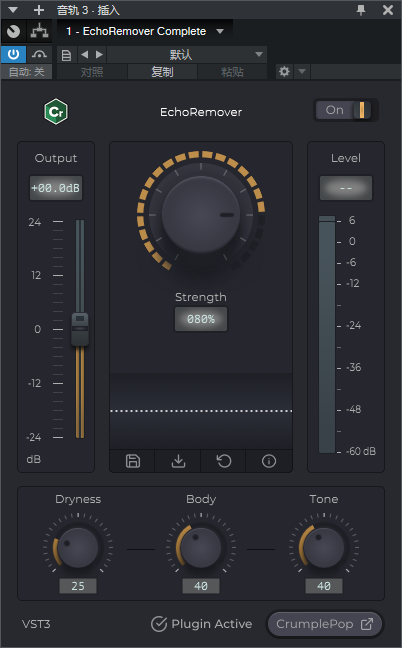Image resolution: width=402 pixels, height=648 pixels.
Task: Click the Dryness knob
Action: coord(78,548)
